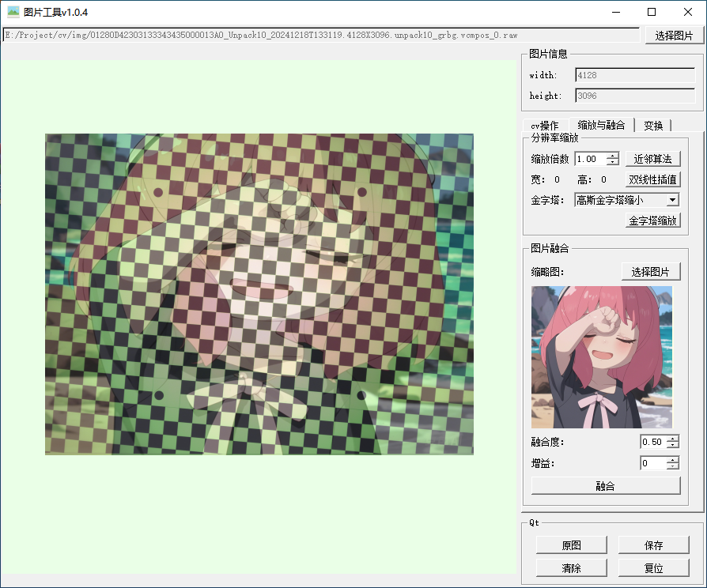Viewport: 707px width, 588px height.
Task: Click the 双线性插值 button
Action: (652, 179)
